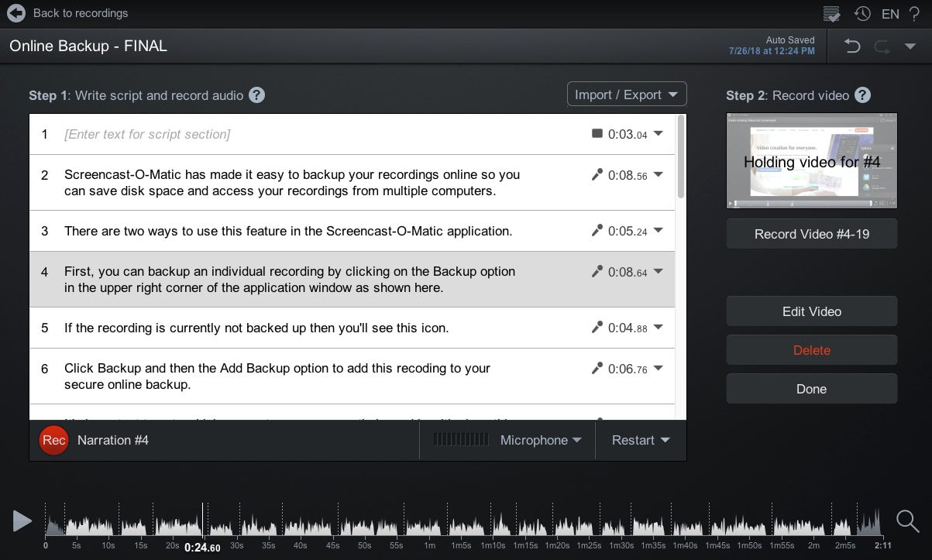Click the microphone icon on script section 3
Viewport: 932px width, 560px height.
(x=597, y=230)
